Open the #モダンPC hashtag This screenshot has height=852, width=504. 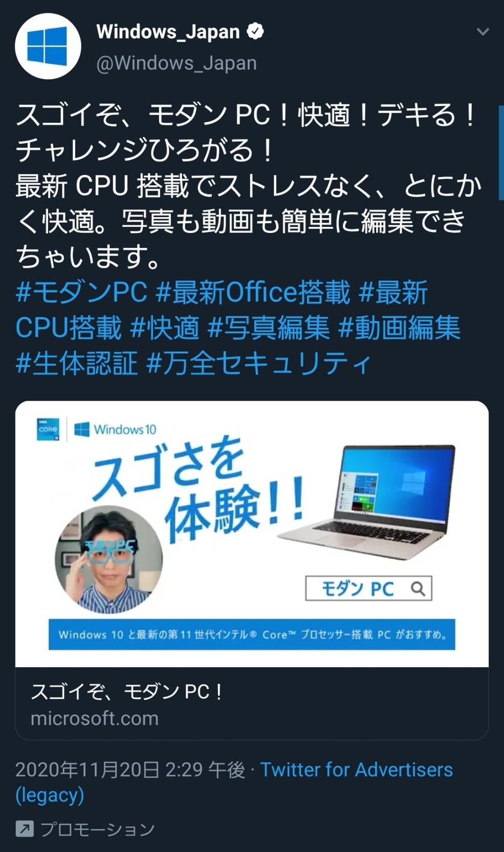pos(82,292)
